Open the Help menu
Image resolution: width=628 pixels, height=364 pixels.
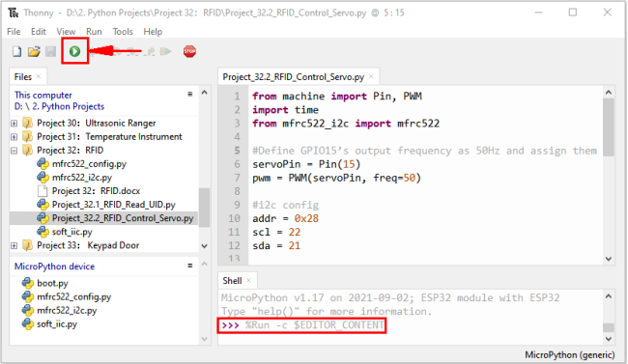[153, 32]
